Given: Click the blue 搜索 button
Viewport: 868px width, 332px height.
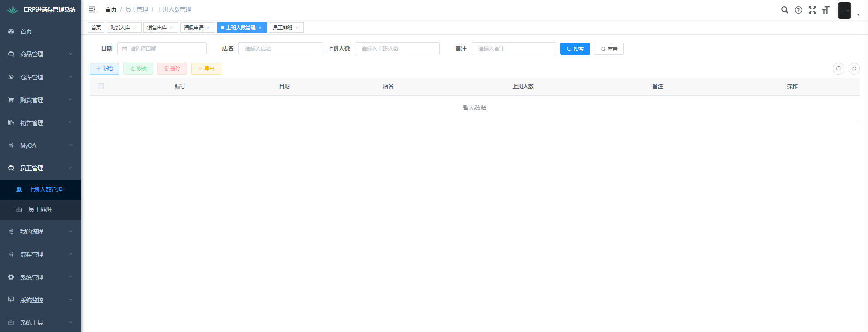Looking at the screenshot, I should click(x=575, y=49).
